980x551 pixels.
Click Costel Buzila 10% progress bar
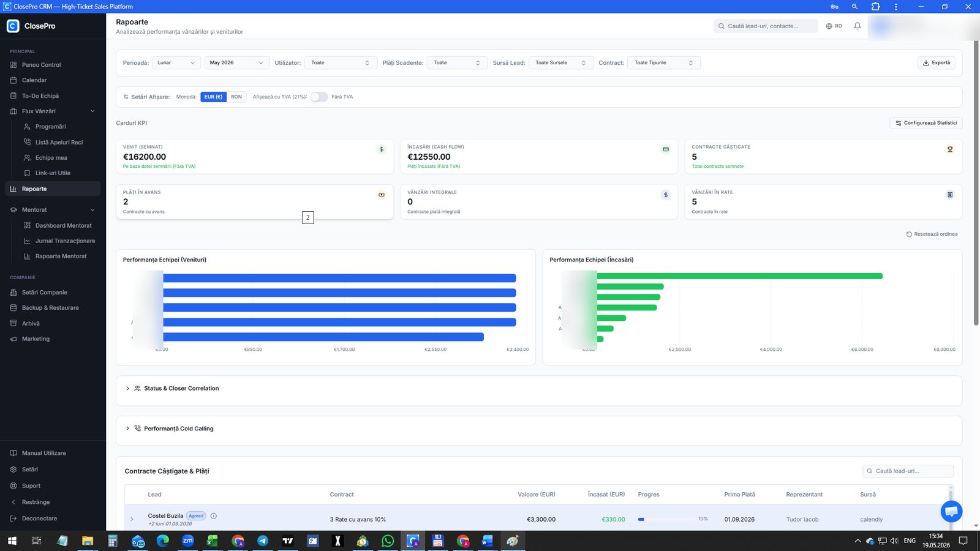(x=666, y=519)
